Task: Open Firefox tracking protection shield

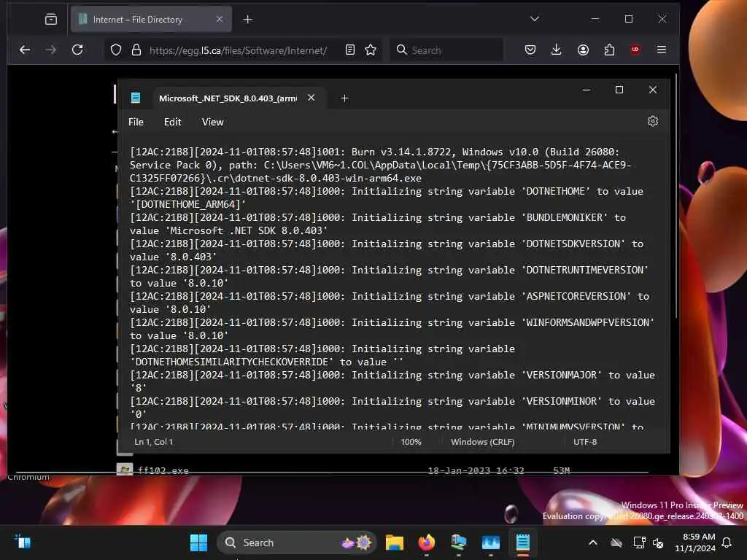Action: [x=116, y=50]
